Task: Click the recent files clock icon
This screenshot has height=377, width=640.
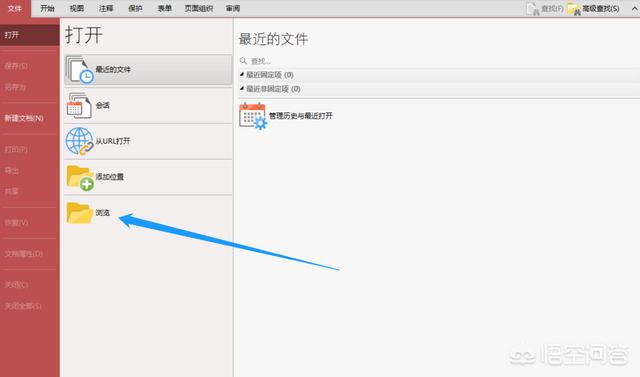Action: (80, 70)
